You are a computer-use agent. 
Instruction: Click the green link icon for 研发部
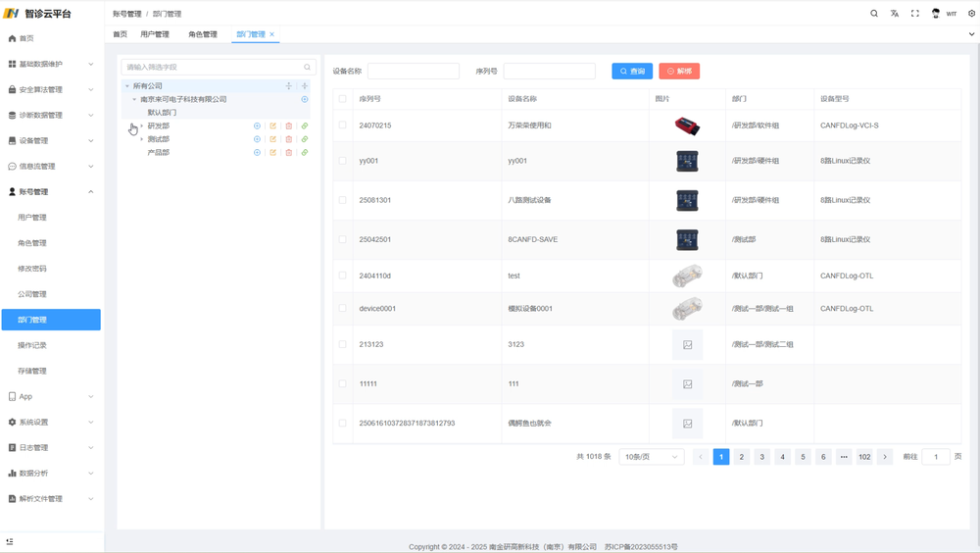pyautogui.click(x=305, y=126)
